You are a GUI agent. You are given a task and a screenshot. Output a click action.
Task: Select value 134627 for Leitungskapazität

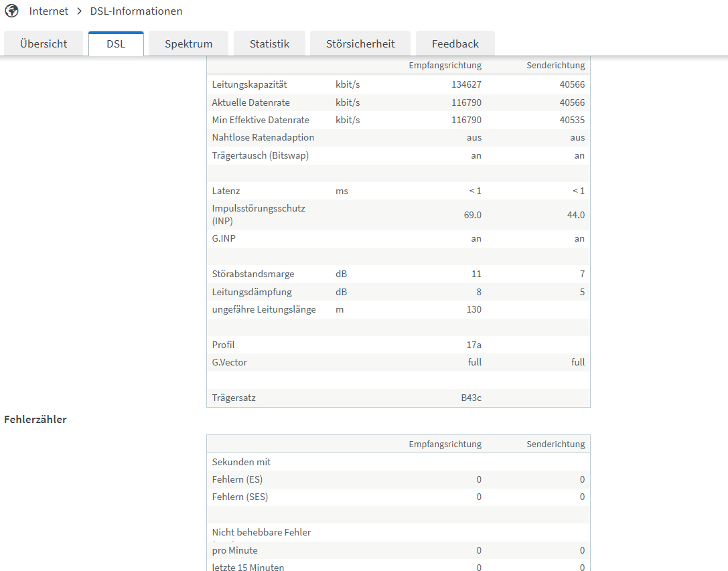point(466,84)
